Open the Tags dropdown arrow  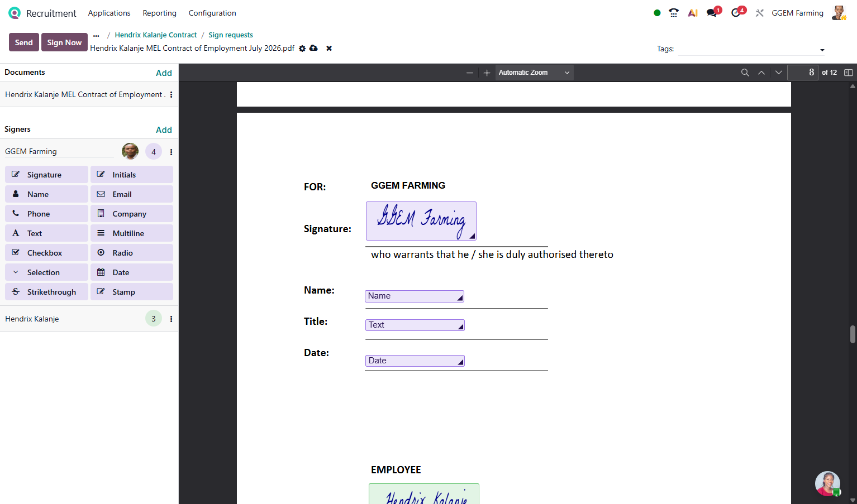(822, 50)
